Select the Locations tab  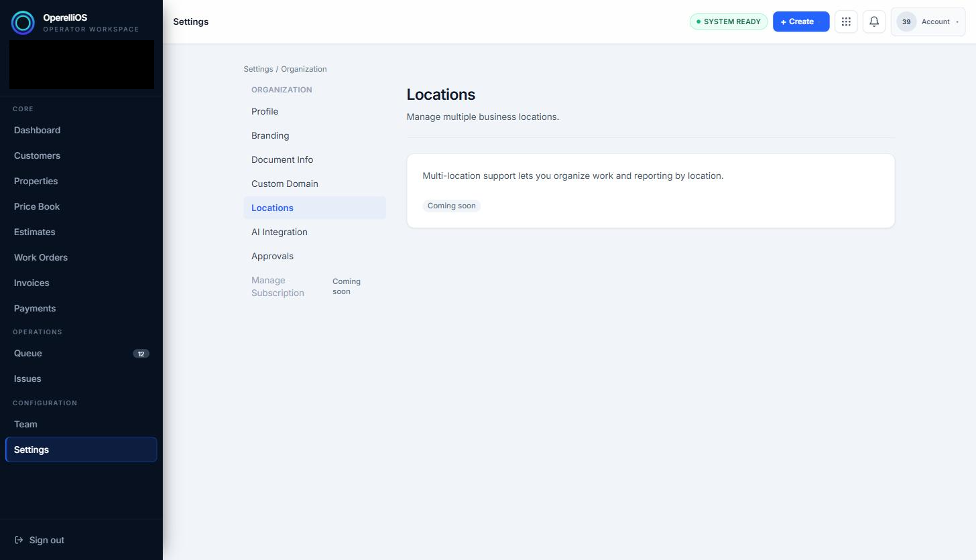coord(314,208)
